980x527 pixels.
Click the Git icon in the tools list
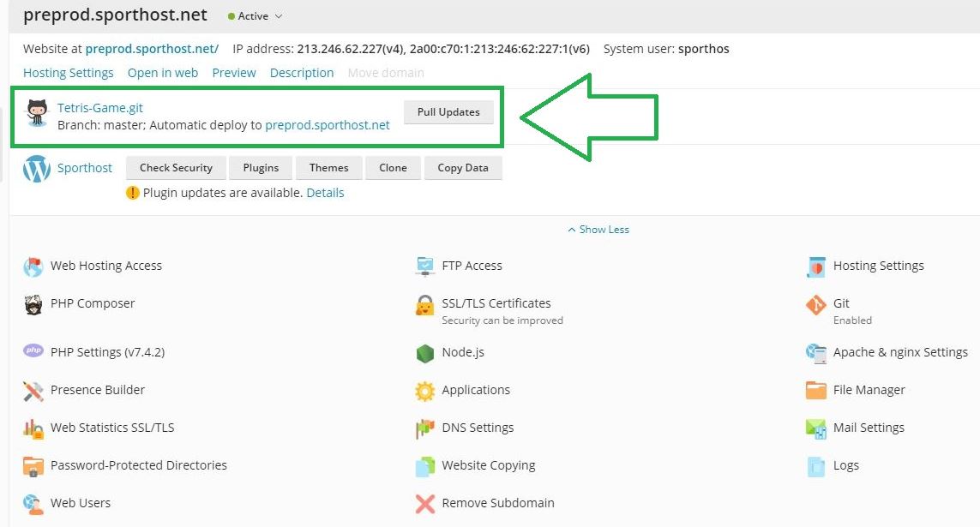click(x=815, y=305)
